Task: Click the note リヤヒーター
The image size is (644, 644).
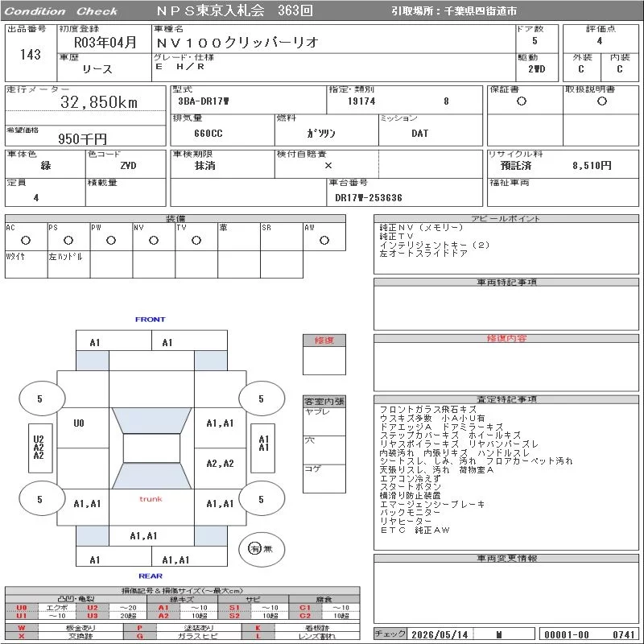Action: [x=406, y=521]
